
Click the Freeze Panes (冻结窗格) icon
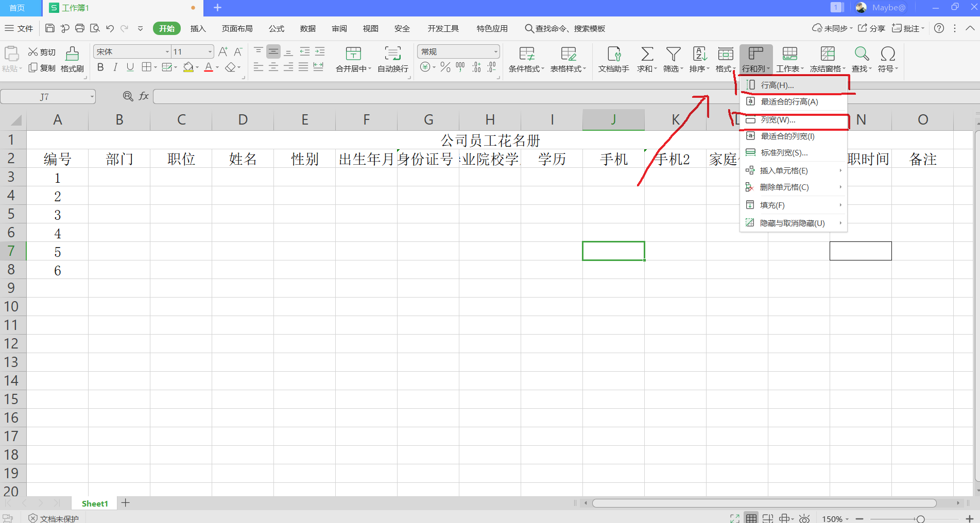point(828,54)
